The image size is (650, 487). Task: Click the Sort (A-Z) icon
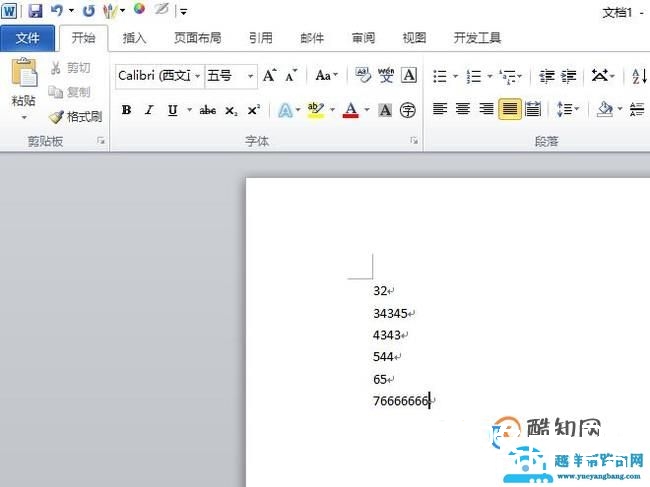pyautogui.click(x=639, y=76)
